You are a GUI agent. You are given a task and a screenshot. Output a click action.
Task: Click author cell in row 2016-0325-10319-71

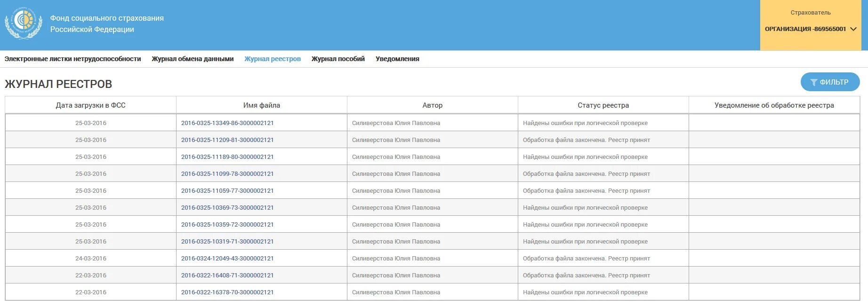click(x=433, y=242)
